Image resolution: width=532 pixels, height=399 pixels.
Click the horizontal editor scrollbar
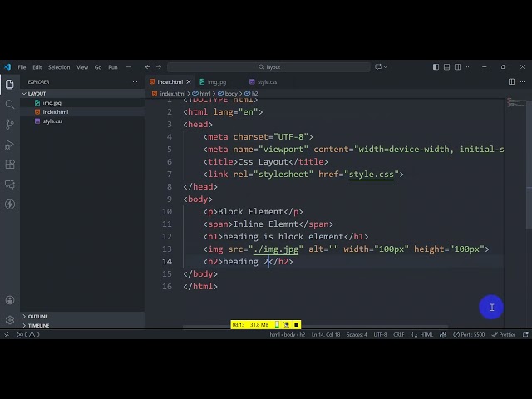point(315,327)
